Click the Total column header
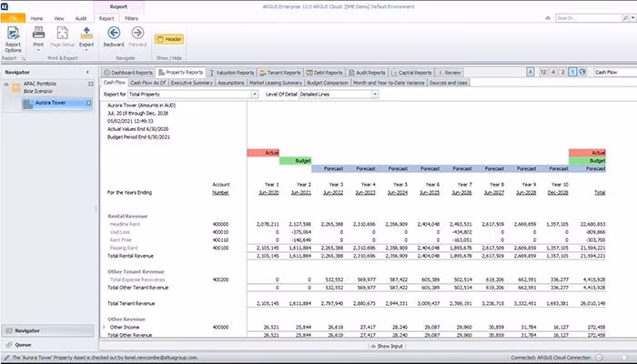Image resolution: width=637 pixels, height=364 pixels. (x=600, y=193)
